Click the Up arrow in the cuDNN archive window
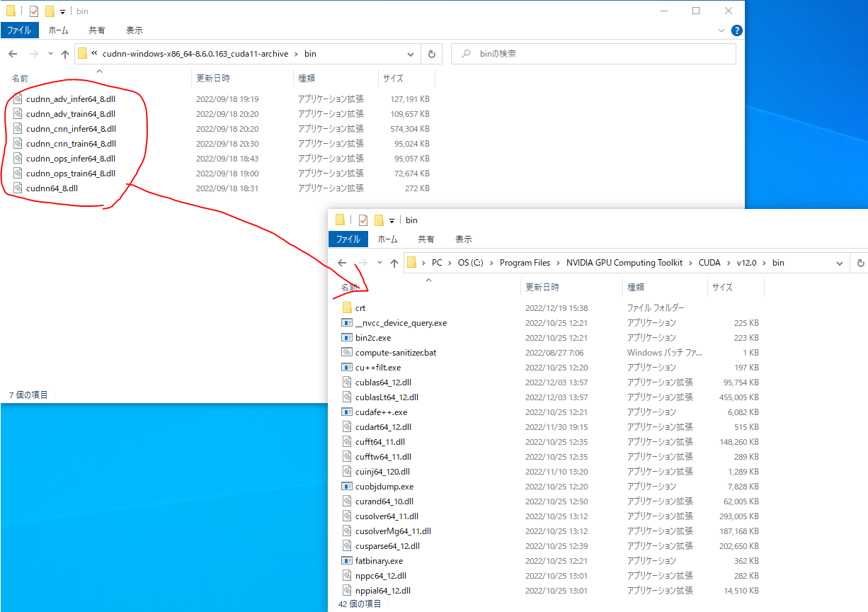Image resolution: width=868 pixels, height=612 pixels. (65, 54)
